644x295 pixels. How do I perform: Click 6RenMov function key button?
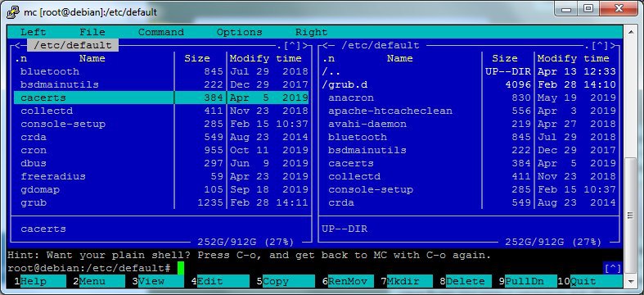tap(348, 281)
